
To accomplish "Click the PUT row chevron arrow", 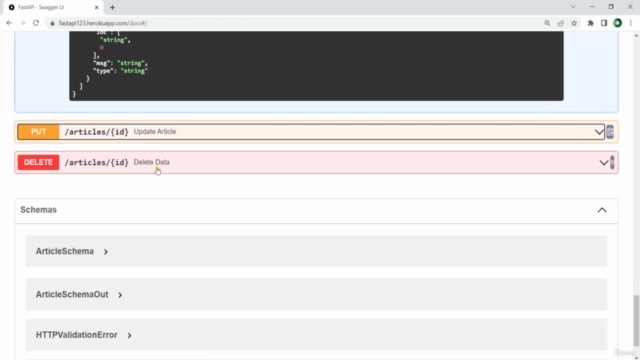I will point(599,132).
